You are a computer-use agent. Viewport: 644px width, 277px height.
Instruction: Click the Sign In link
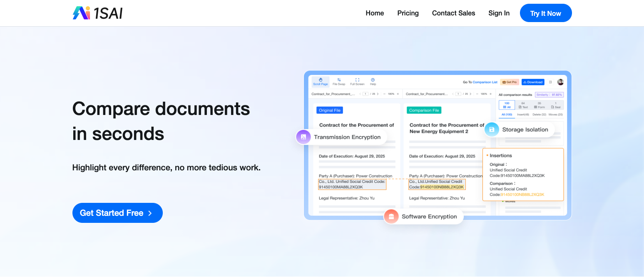499,13
